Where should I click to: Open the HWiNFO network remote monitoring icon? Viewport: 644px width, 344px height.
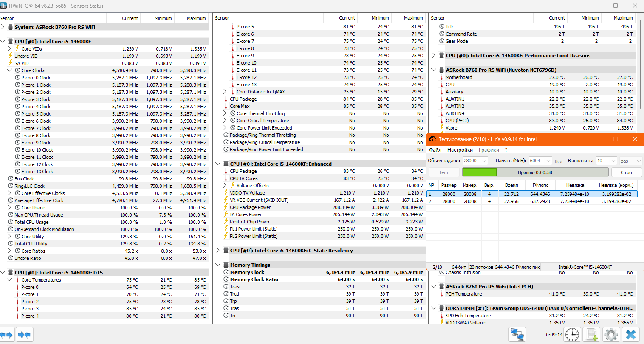click(x=517, y=335)
